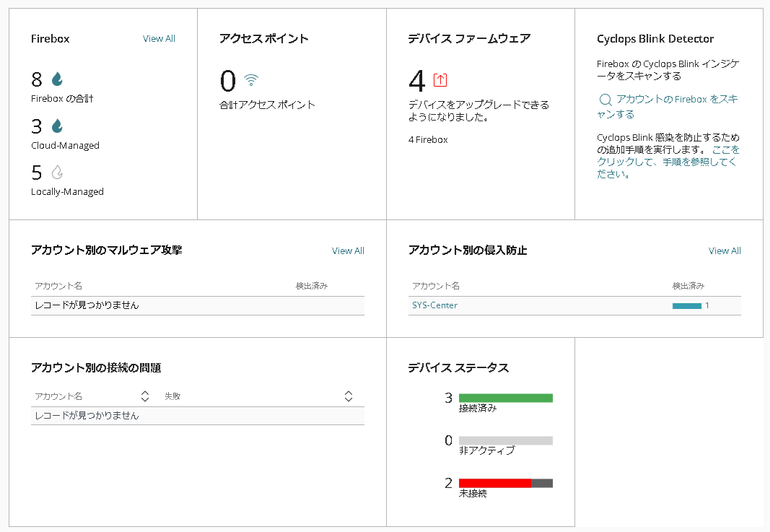Screen dimensions: 770x532
Task: Click the ここをクリックして手順を参照 link
Action: click(667, 162)
